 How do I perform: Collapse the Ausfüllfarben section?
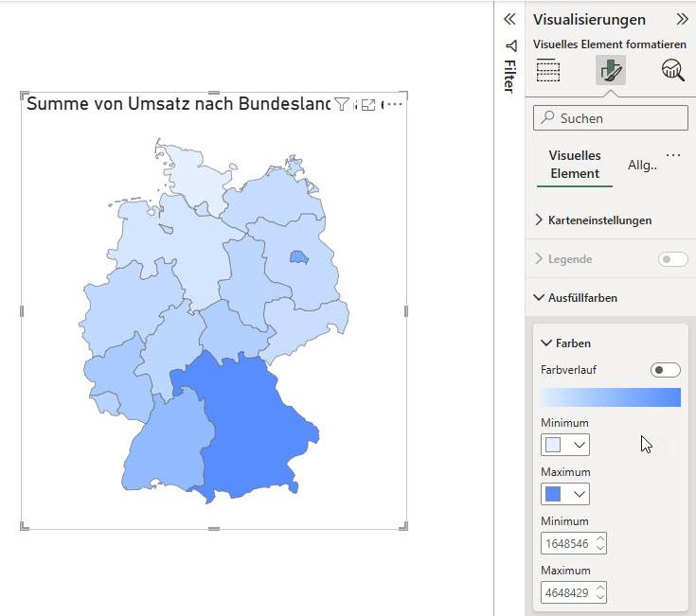tap(582, 298)
